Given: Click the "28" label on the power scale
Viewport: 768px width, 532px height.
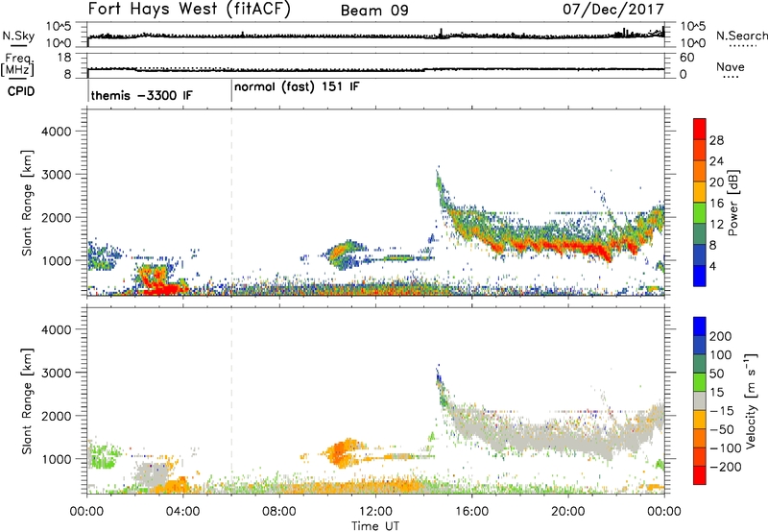Looking at the screenshot, I should coord(716,140).
